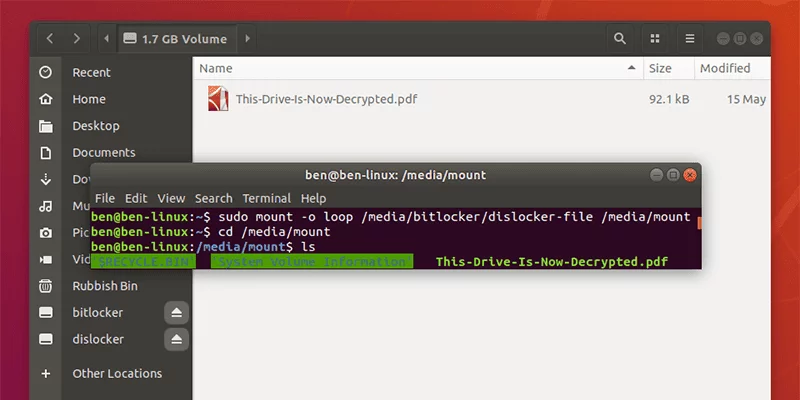
Task: Click the search icon in Files toolbar
Action: [x=620, y=39]
